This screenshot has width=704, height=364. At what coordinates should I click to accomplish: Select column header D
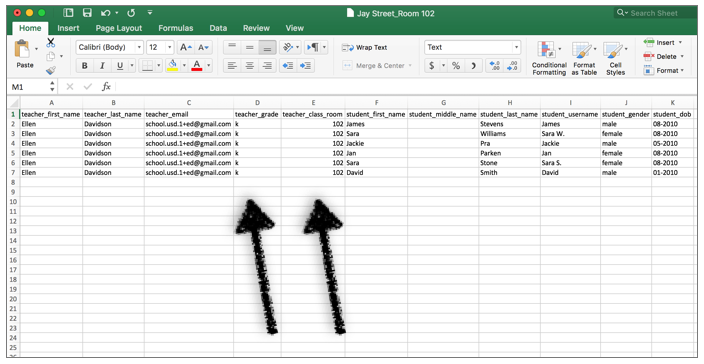[x=257, y=103]
